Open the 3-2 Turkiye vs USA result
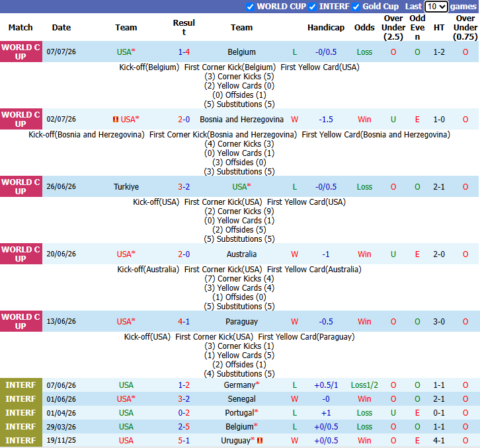This screenshot has width=480, height=448. [184, 186]
